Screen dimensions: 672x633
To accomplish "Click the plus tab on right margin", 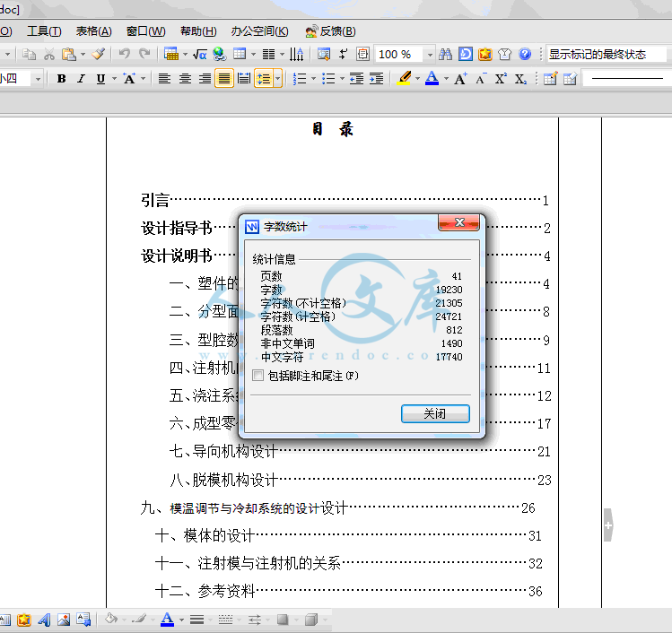I will point(608,525).
